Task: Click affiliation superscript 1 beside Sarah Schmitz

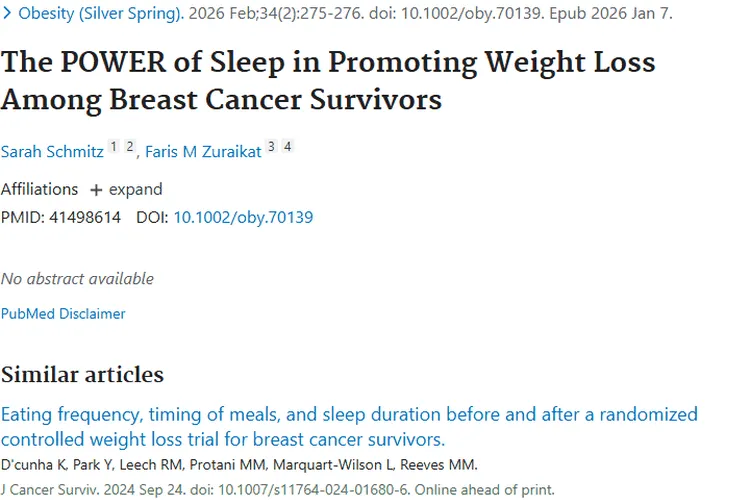Action: coord(114,147)
